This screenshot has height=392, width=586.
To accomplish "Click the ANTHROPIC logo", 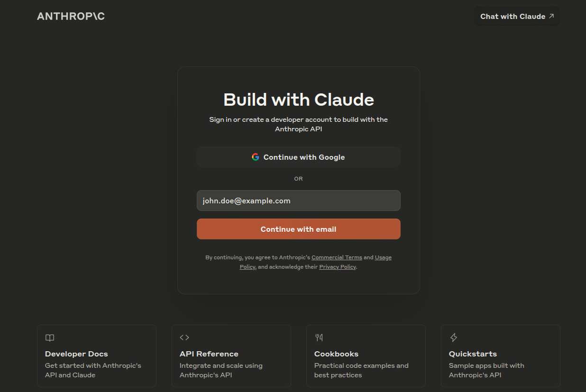I will click(x=70, y=16).
